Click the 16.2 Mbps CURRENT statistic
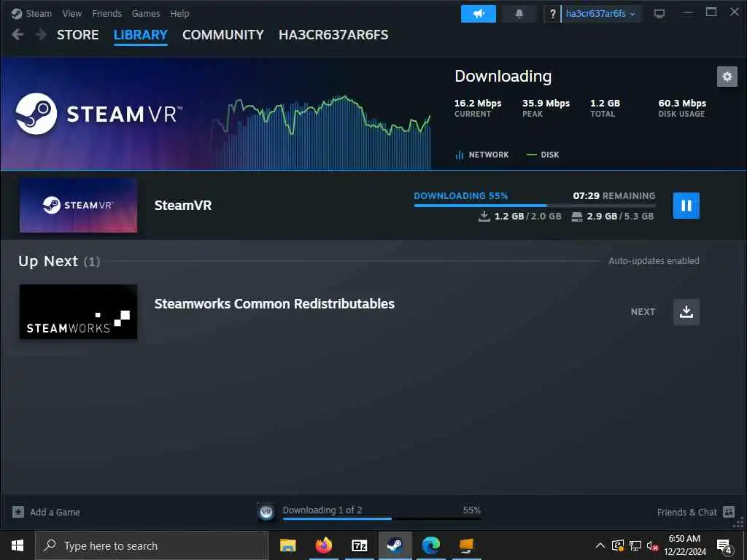 click(x=478, y=108)
